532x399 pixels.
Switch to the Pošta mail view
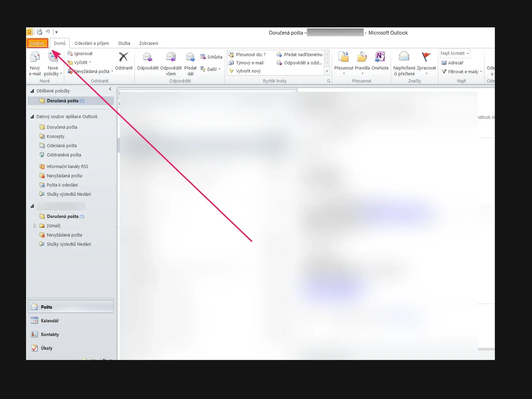[x=71, y=307]
